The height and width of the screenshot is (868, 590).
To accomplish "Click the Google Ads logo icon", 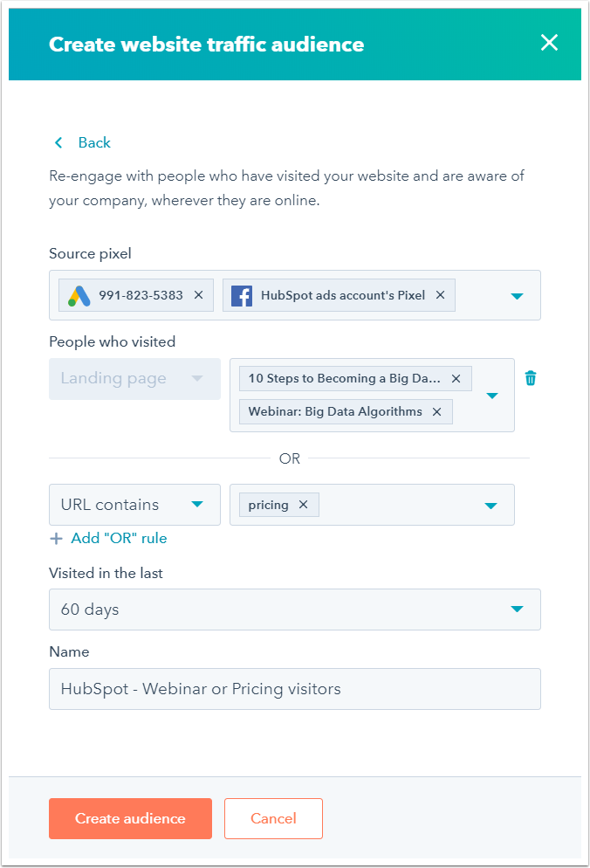I will [79, 295].
